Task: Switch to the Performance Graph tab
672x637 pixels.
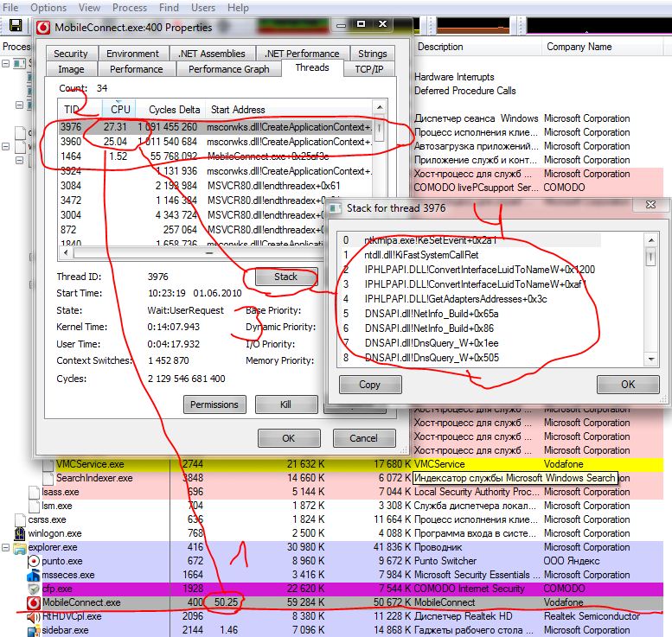Action: [x=229, y=69]
